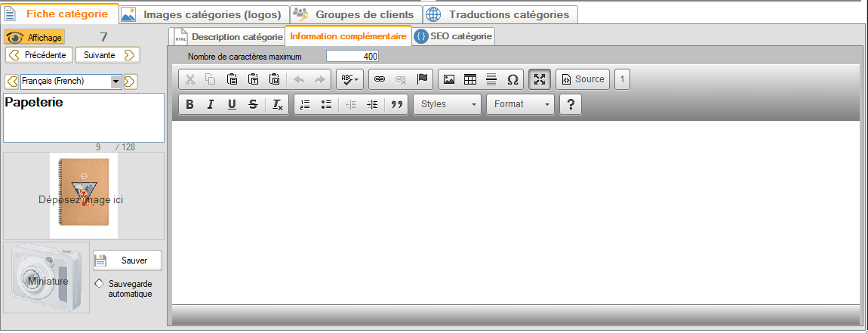
Task: Click the Anchor flag icon
Action: 422,79
